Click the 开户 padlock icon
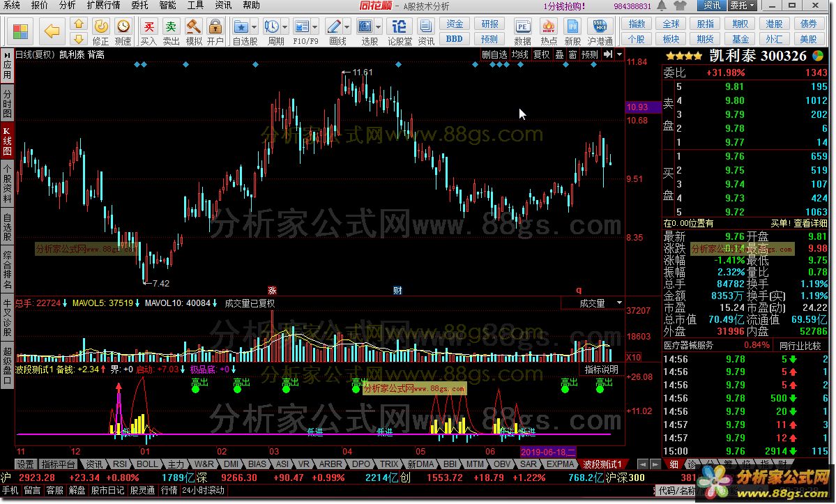Screen dimensions: 836x504 [215, 26]
